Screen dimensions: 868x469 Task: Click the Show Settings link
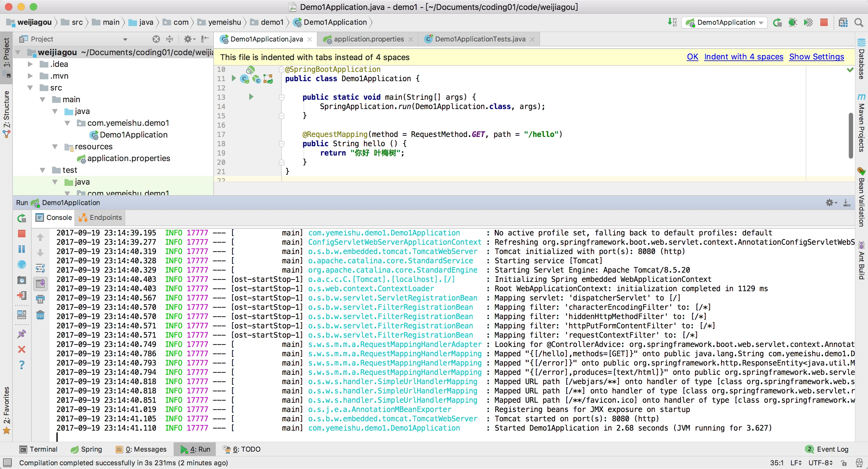click(816, 57)
